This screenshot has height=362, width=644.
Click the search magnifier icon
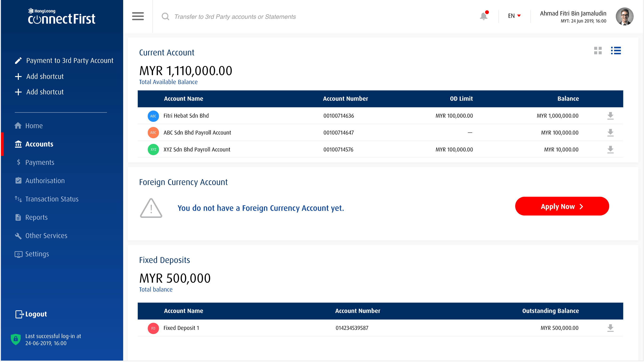[x=165, y=16]
